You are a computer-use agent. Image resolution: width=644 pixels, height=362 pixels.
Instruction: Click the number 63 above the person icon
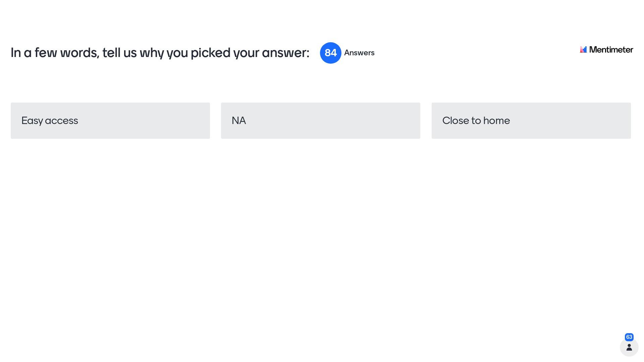click(x=629, y=337)
